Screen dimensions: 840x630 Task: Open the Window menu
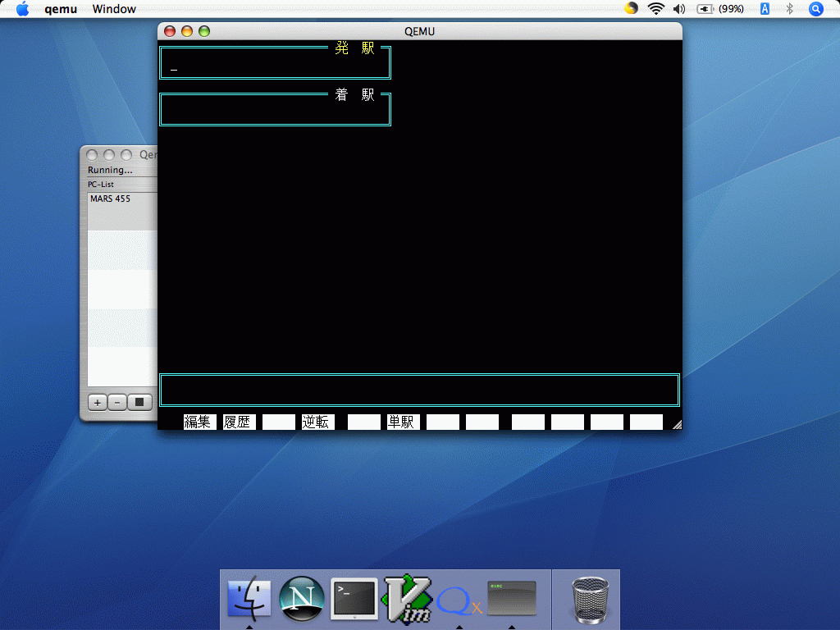click(x=114, y=9)
